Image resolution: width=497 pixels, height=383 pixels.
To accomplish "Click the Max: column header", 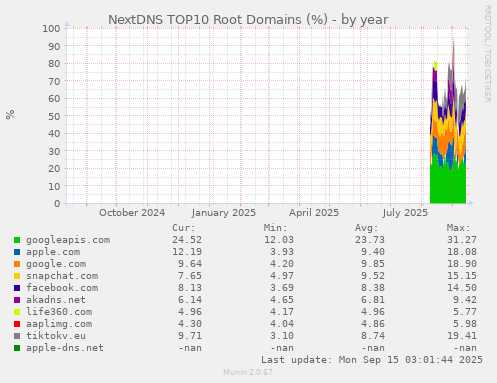I will (459, 228).
